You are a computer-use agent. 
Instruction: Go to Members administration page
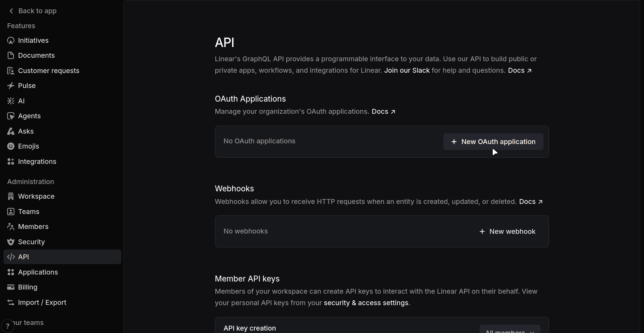click(62, 227)
